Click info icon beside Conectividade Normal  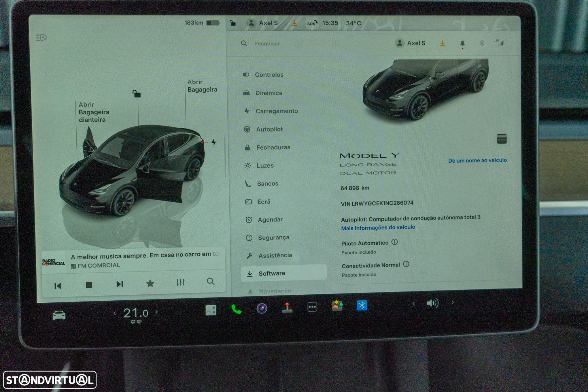pos(406,264)
